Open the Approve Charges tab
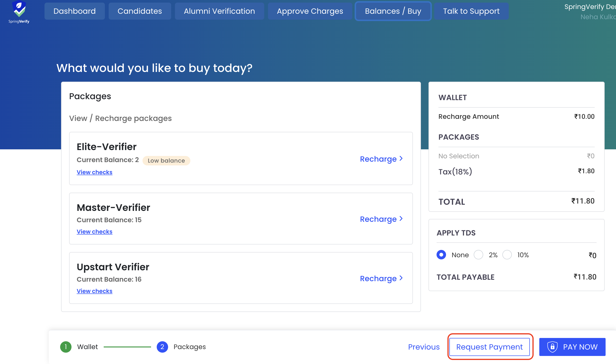Image resolution: width=616 pixels, height=364 pixels. 310,11
